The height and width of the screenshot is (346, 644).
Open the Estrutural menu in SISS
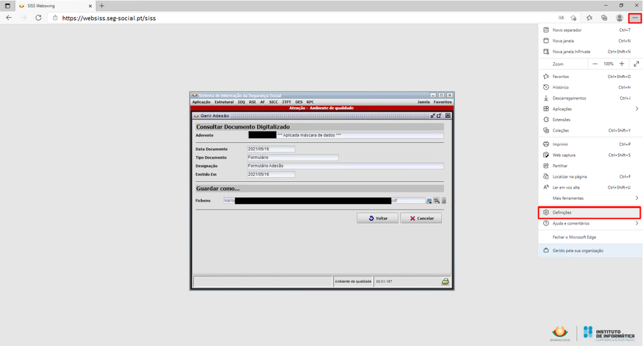pos(224,102)
